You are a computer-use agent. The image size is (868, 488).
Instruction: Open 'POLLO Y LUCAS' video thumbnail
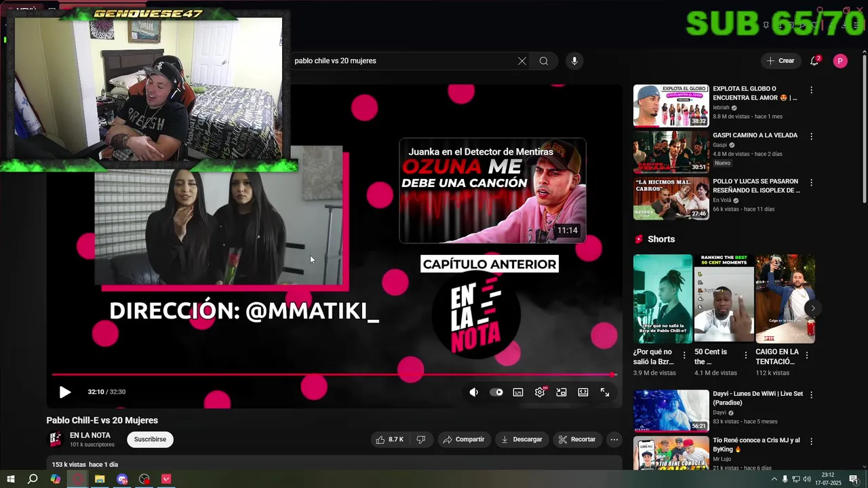pos(671,199)
